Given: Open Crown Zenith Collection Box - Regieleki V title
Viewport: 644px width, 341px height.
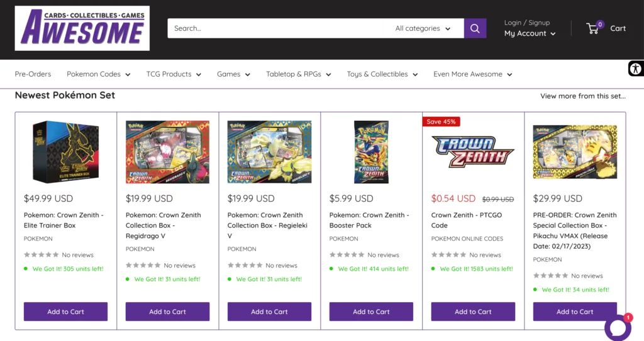Looking at the screenshot, I should pyautogui.click(x=267, y=225).
